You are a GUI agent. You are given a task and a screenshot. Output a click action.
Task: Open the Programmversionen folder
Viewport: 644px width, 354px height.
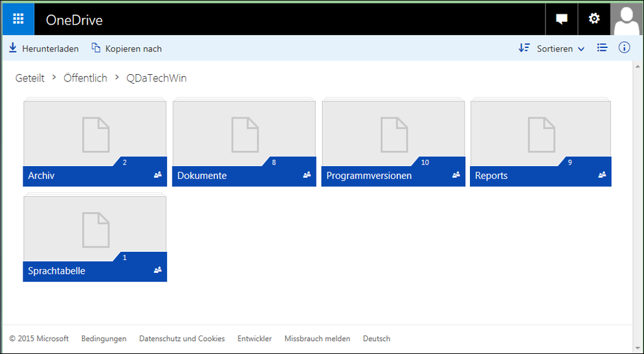pos(393,142)
